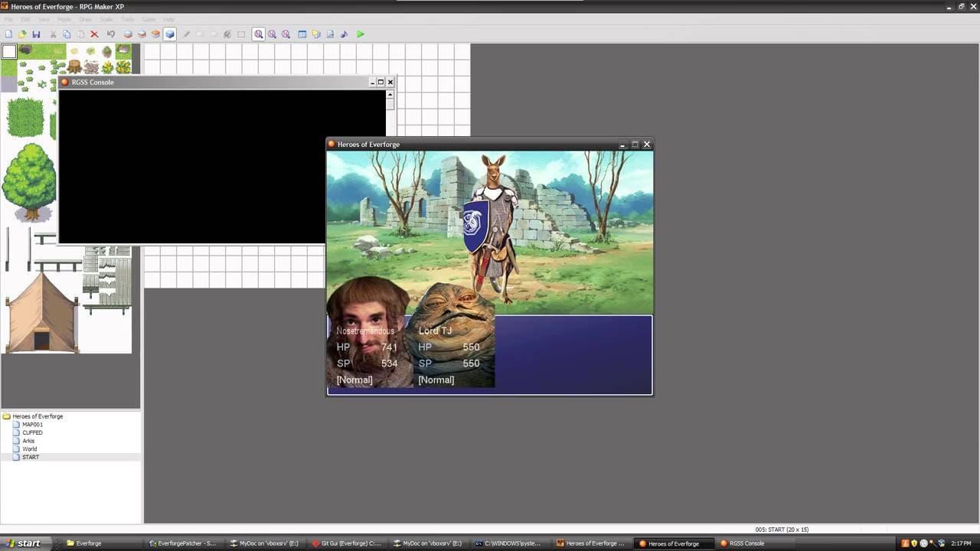Choose the rectangular Select tool
Viewport: 980px width, 551px height.
(241, 34)
